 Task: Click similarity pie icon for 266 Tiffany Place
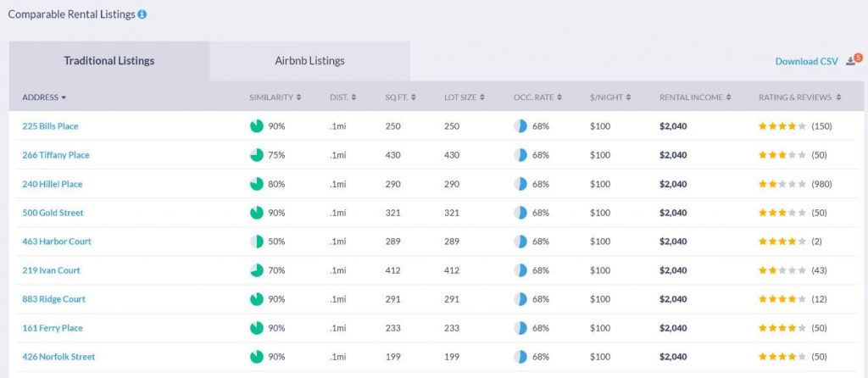pos(257,155)
